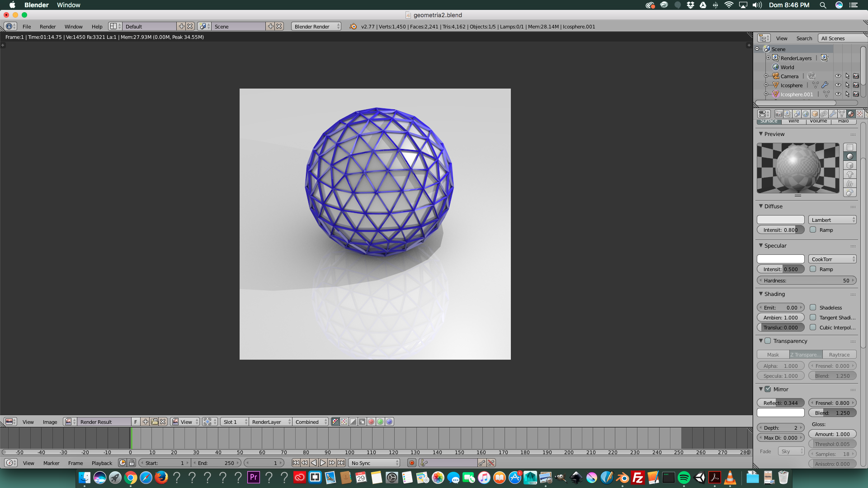Enable the Shadeless checkbox

point(813,307)
